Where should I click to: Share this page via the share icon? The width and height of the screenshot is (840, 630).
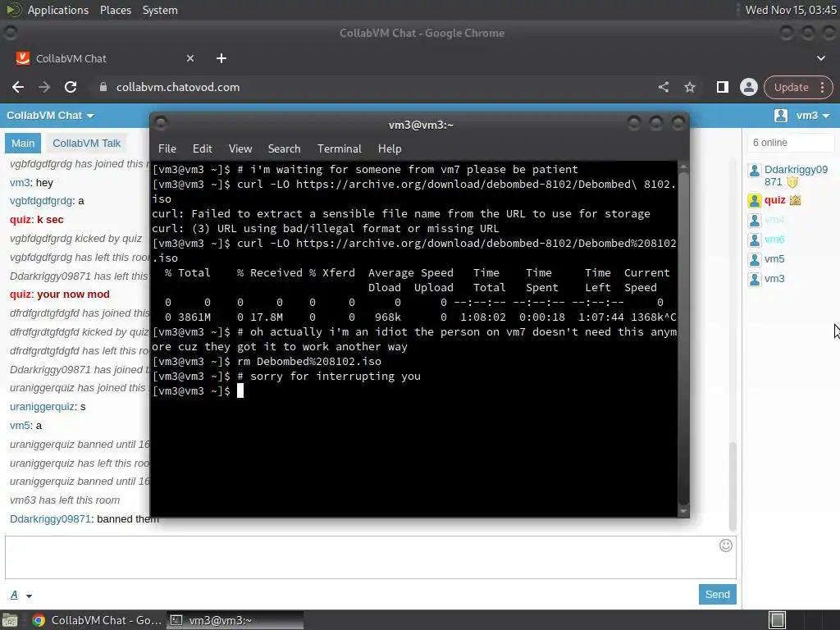click(x=663, y=87)
